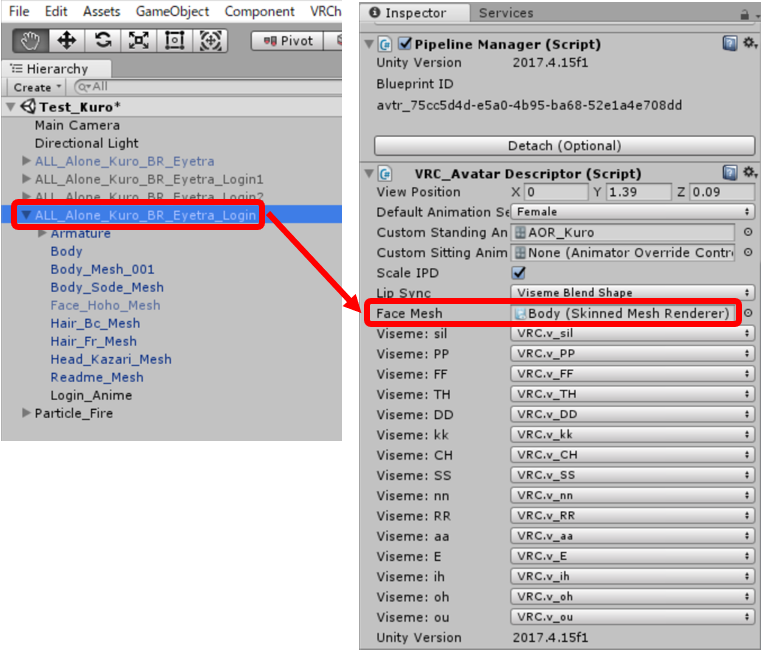Toggle the Scale IPD checkbox
Image resolution: width=761 pixels, height=651 pixels.
pos(518,273)
